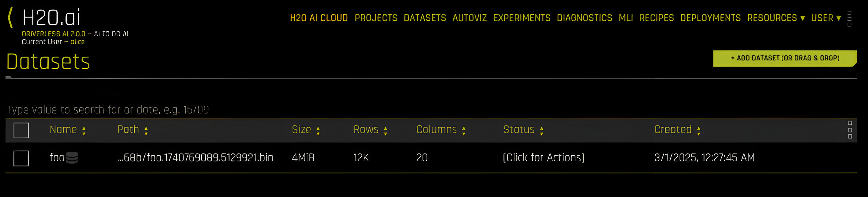The image size is (868, 197).
Task: Click path ...68b/foo.1740769089.5129921.bin
Action: [195, 158]
